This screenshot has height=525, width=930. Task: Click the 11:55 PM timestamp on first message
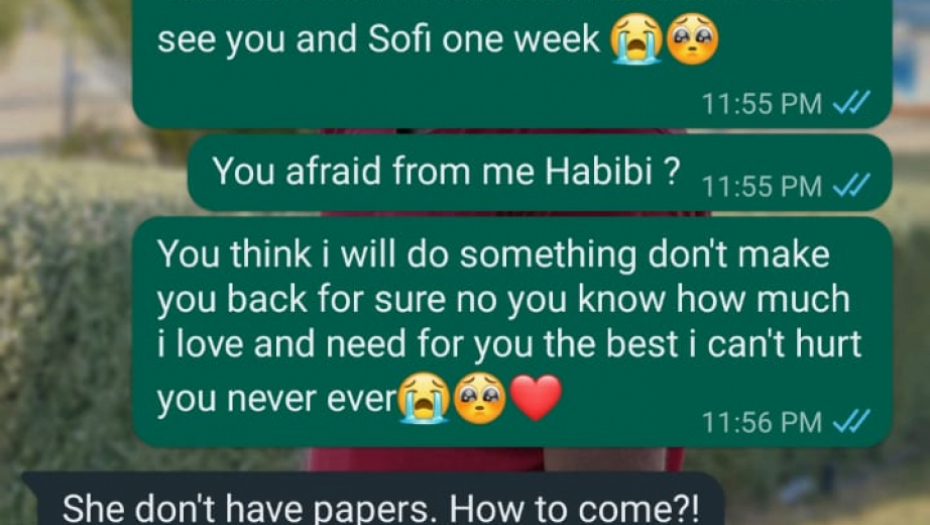[x=762, y=104]
